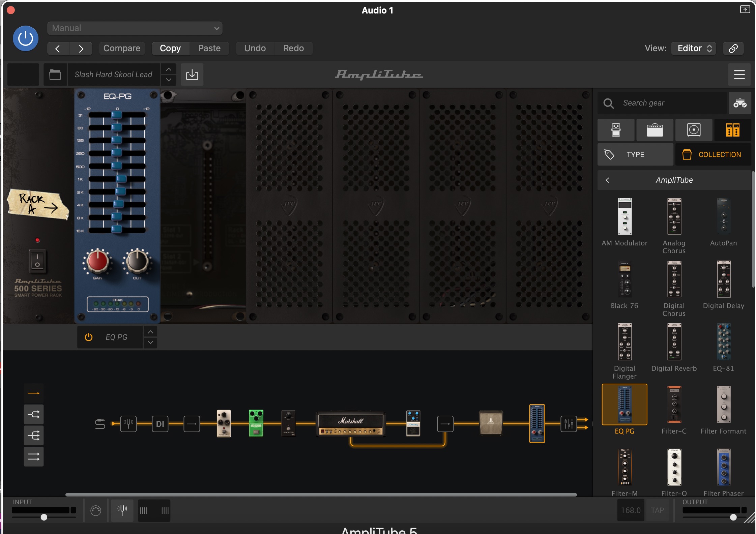Click the EQ-PG 31 Hz band slider
Viewport: 756px width, 534px height.
point(117,115)
